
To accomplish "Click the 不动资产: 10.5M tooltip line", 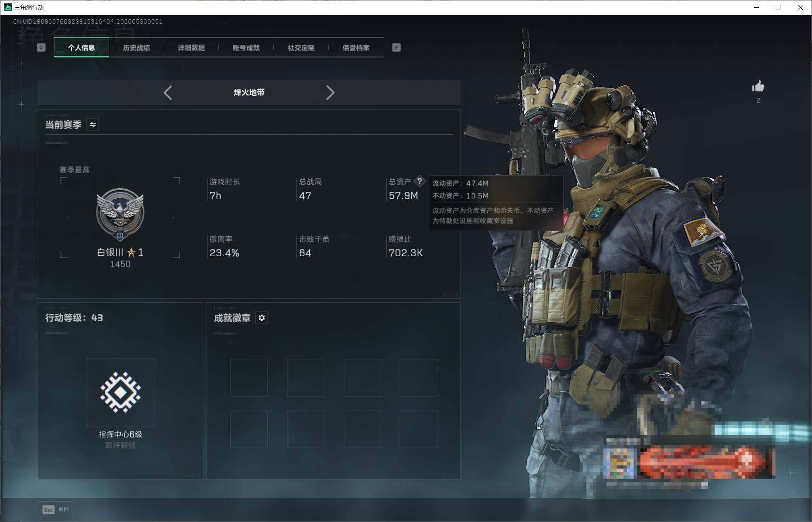I will click(x=461, y=195).
